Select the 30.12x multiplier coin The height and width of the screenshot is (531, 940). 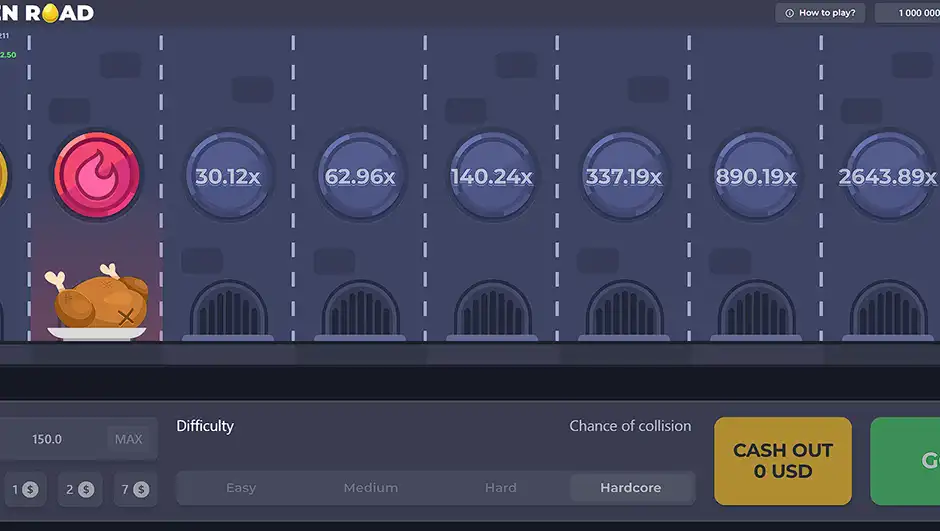228,176
